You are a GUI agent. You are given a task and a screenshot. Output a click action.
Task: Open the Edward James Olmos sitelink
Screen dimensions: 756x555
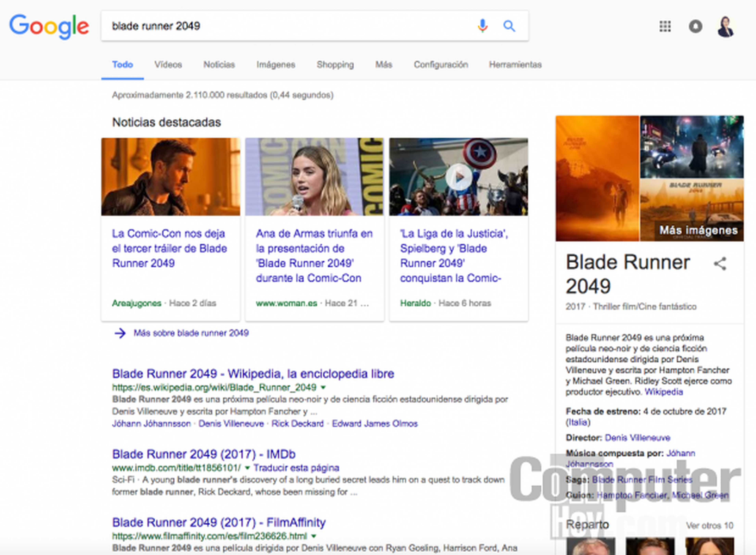pyautogui.click(x=375, y=424)
